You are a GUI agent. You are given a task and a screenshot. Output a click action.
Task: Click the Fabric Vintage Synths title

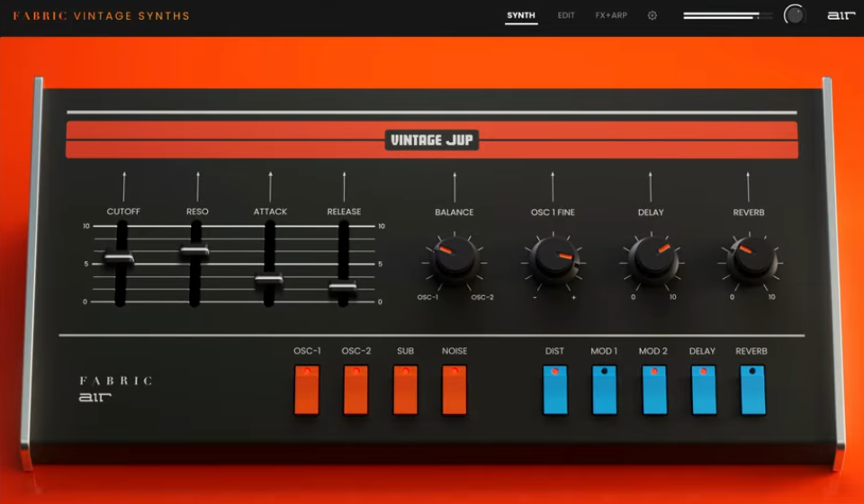(102, 16)
